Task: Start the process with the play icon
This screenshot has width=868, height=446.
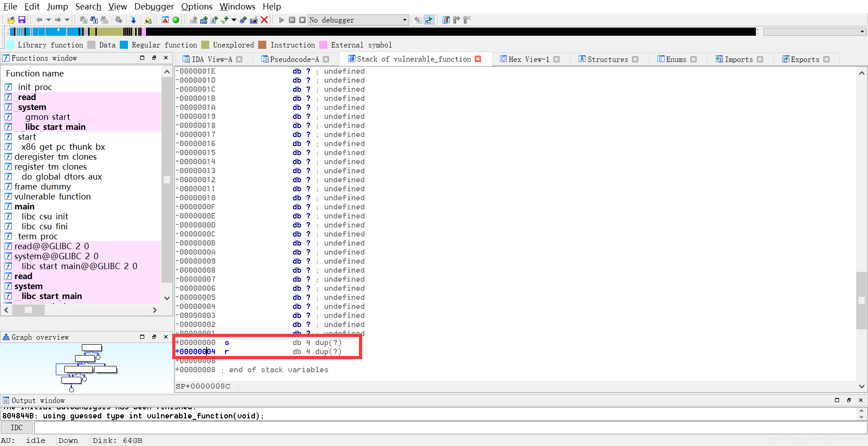Action: 282,20
